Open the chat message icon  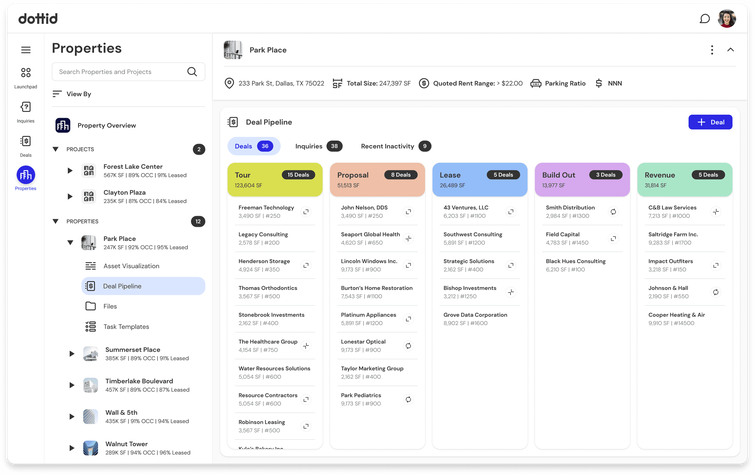tap(704, 18)
